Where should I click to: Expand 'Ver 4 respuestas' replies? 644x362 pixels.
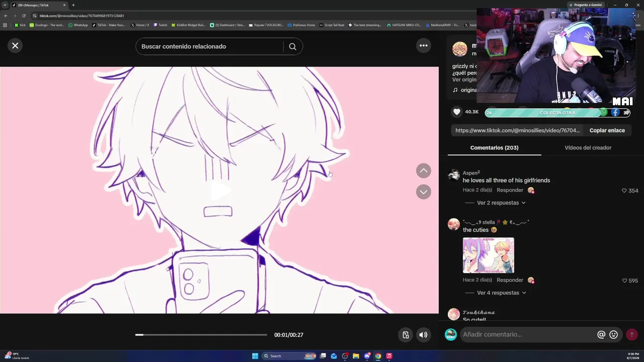502,293
